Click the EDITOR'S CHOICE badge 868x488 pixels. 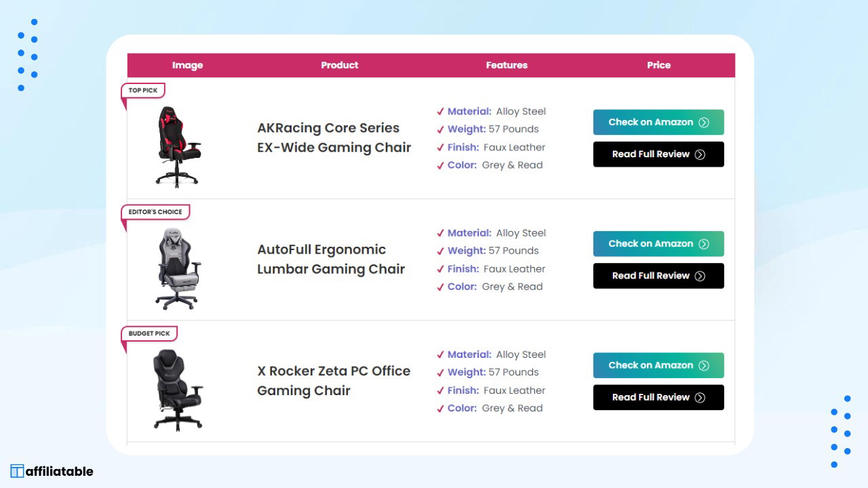(155, 212)
